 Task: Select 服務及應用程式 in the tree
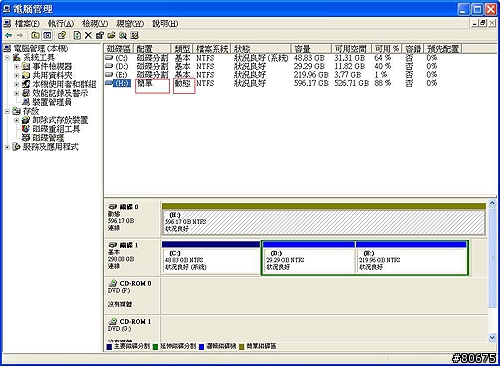pos(50,147)
